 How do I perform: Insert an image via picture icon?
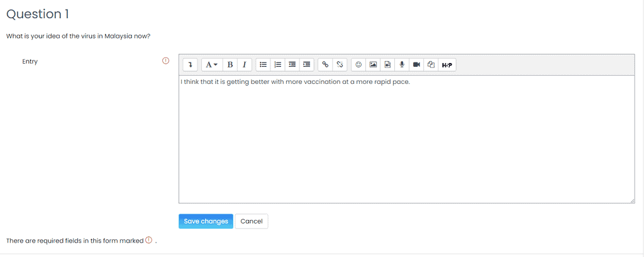coord(373,64)
